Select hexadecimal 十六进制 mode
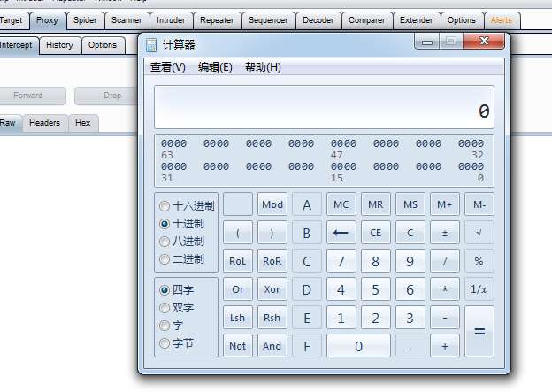552x392 pixels. tap(187, 205)
